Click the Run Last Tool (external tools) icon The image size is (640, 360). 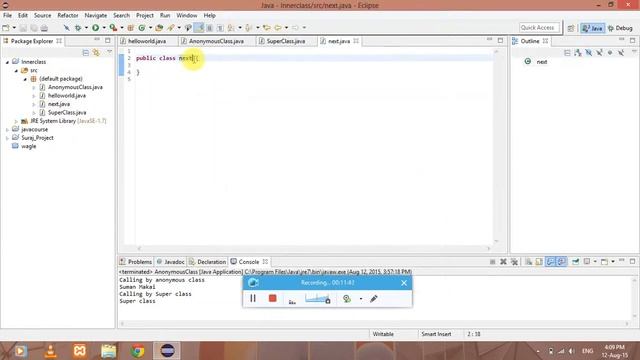pos(113,28)
